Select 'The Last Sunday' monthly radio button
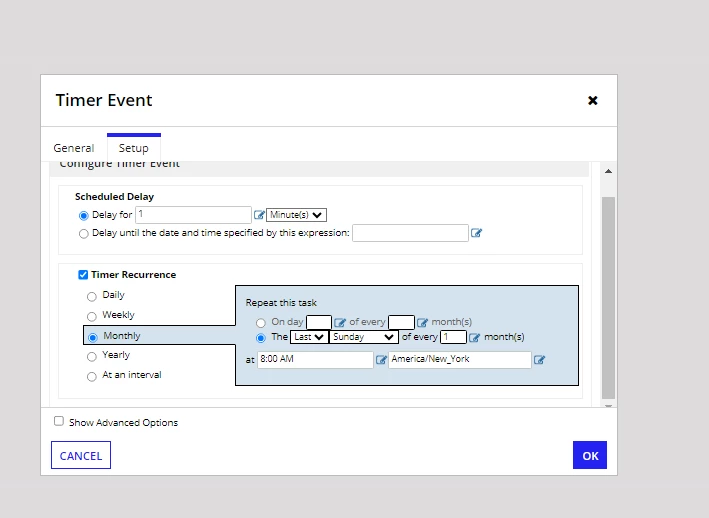The height and width of the screenshot is (518, 709). tap(260, 338)
